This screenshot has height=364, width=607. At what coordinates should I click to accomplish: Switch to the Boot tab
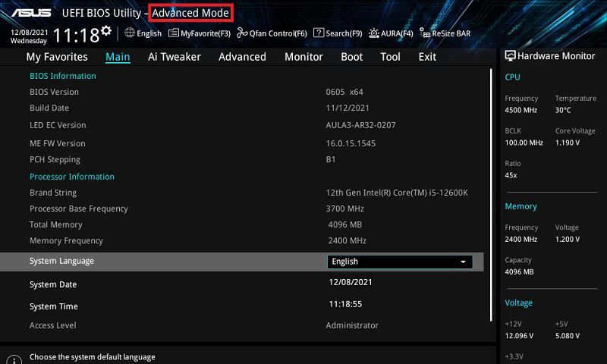click(351, 57)
